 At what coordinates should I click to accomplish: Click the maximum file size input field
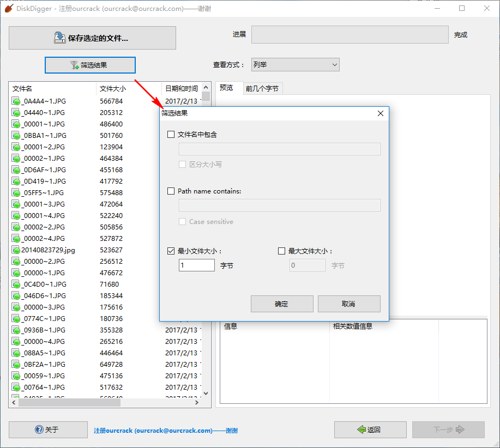tap(308, 265)
